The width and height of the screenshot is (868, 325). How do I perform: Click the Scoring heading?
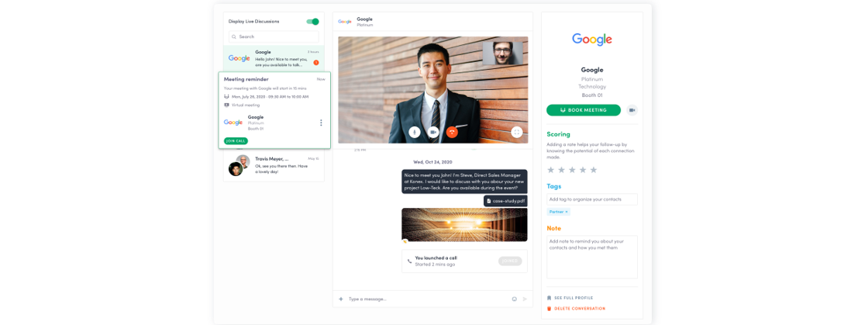[x=558, y=134]
